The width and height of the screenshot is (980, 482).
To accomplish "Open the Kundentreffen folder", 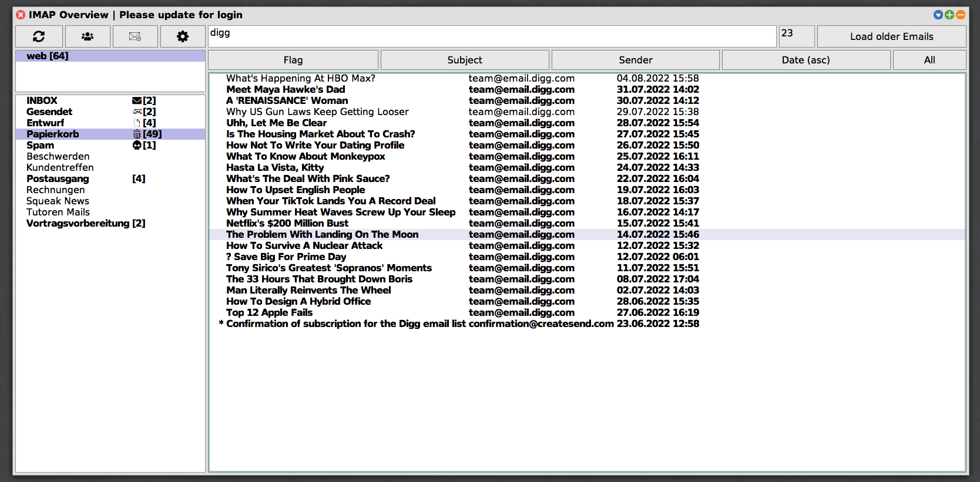I will 110,168.
